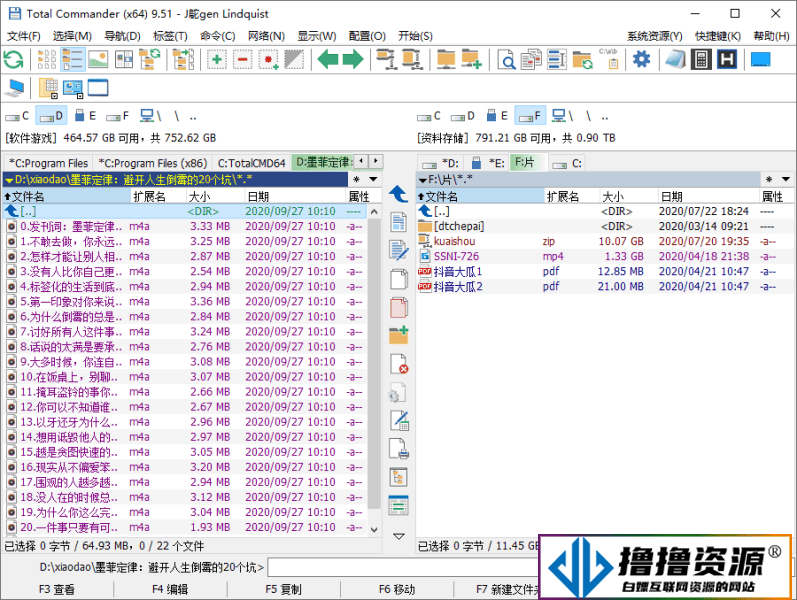Open file search magnifier icon

(x=506, y=60)
